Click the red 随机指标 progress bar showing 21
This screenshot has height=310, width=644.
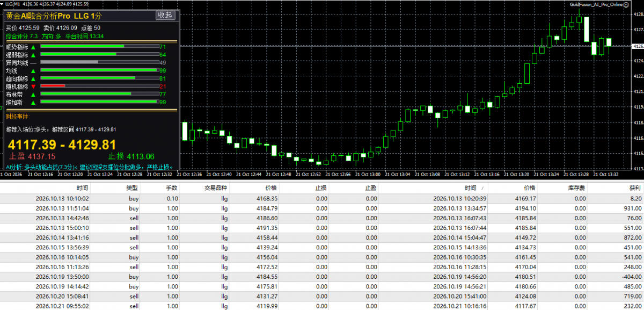tap(100, 86)
